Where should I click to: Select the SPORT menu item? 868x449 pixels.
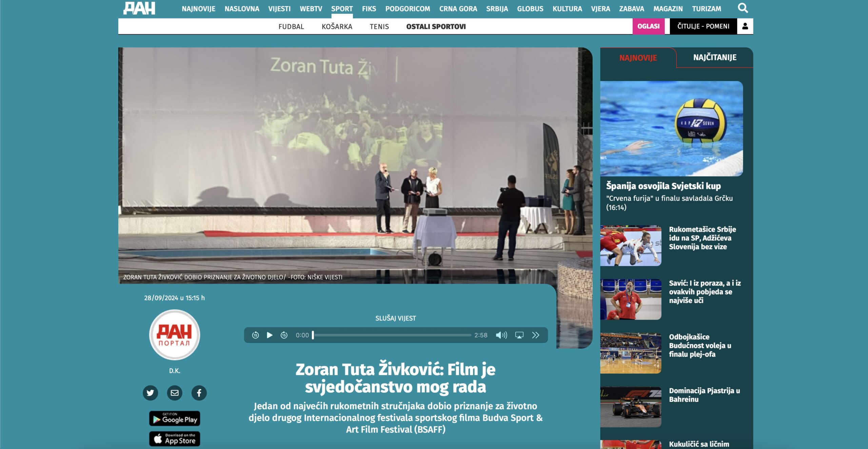pos(342,9)
